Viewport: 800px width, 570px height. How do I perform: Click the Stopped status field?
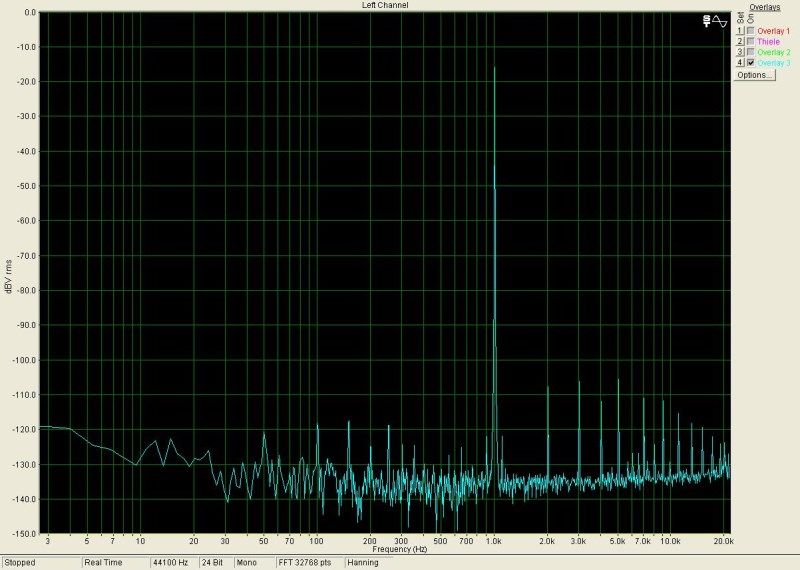pos(41,562)
